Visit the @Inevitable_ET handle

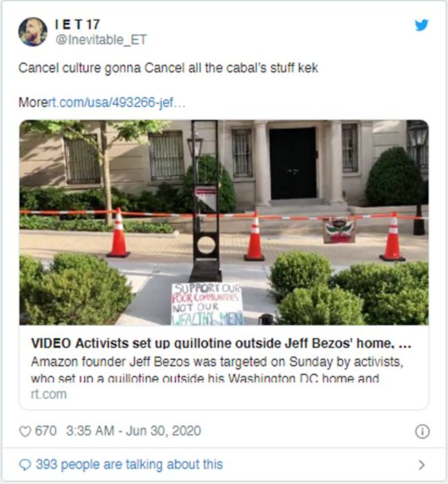coord(101,40)
